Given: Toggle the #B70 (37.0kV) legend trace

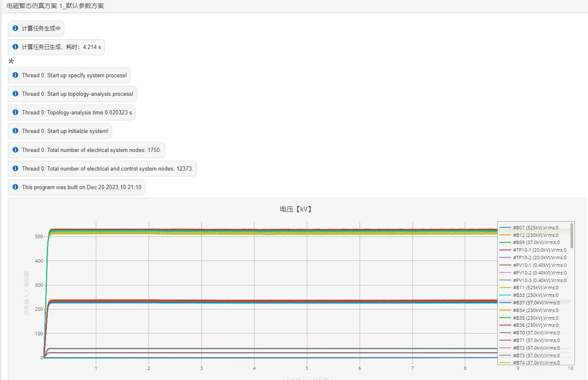Looking at the screenshot, I should pyautogui.click(x=529, y=333).
